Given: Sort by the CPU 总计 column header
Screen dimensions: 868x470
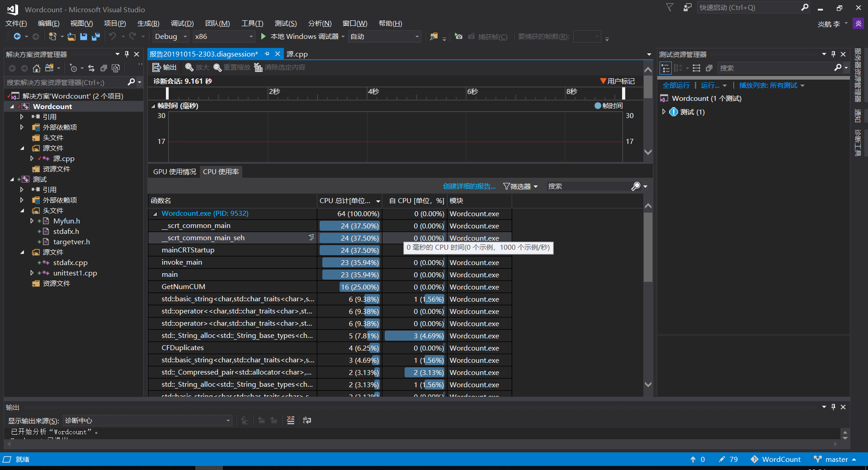Looking at the screenshot, I should (349, 201).
